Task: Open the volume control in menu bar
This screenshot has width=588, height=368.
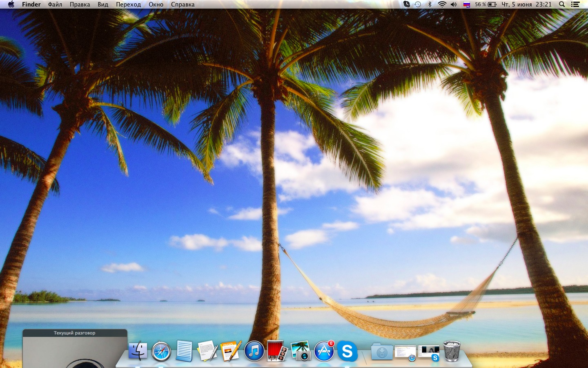Action: tap(454, 4)
